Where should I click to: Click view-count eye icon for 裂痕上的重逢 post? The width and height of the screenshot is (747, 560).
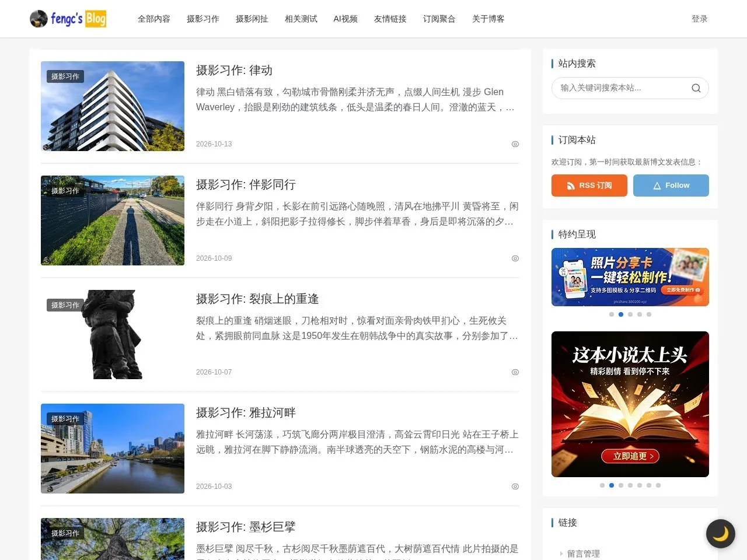515,372
